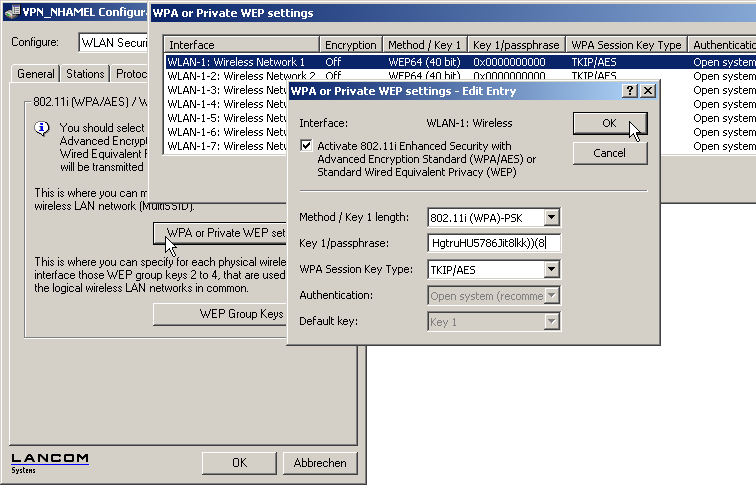Click the WPA Session Key Type column header
Image resolution: width=756 pixels, height=485 pixels.
tap(626, 45)
